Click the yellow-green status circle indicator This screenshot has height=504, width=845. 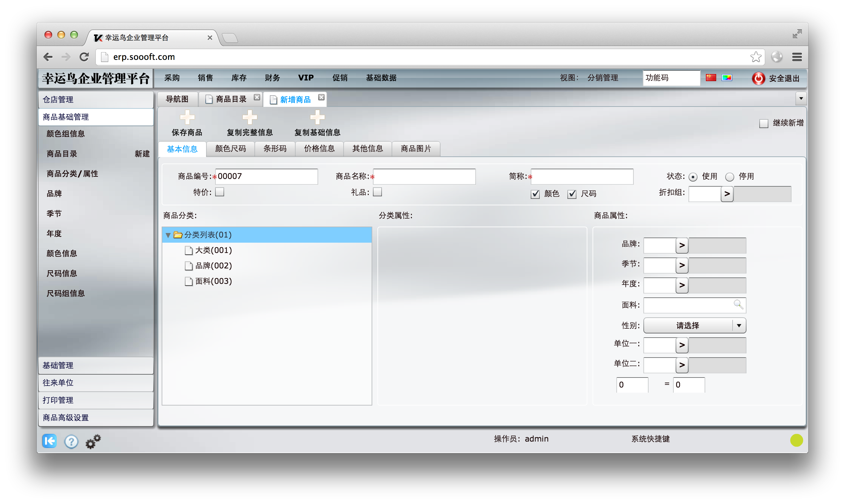796,440
